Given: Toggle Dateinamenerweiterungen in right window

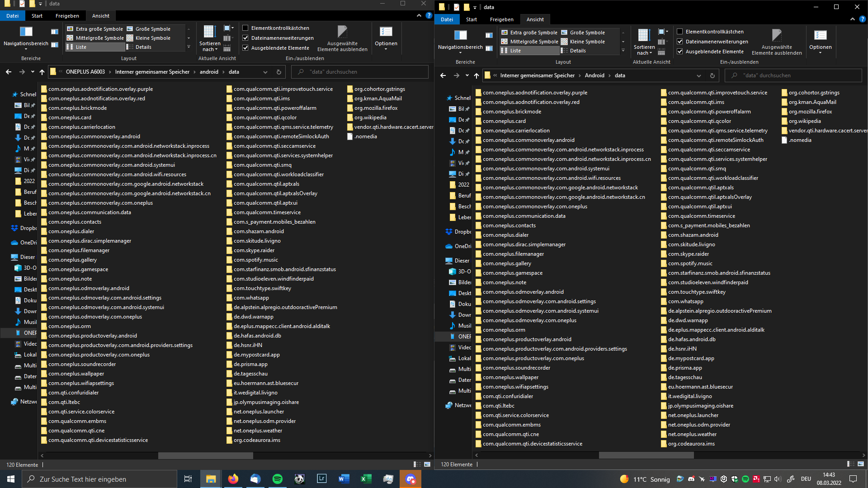Looking at the screenshot, I should 680,42.
